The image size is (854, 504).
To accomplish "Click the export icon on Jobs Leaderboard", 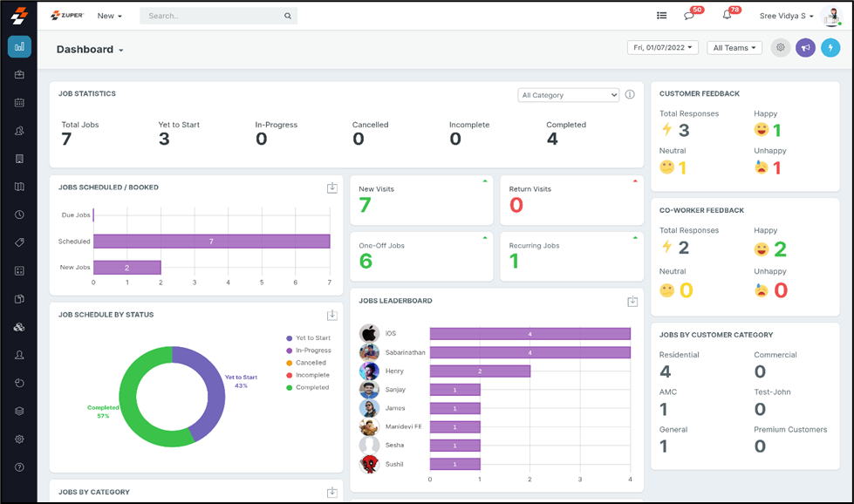I will tap(632, 301).
